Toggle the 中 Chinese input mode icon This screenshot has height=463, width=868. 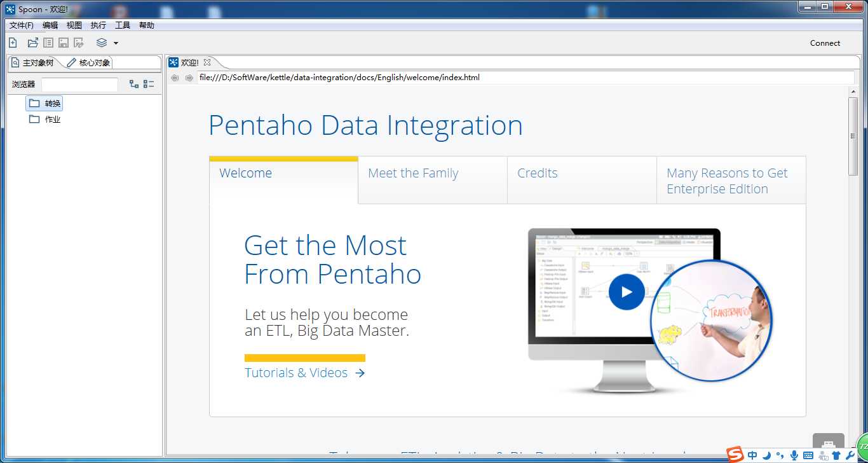752,455
